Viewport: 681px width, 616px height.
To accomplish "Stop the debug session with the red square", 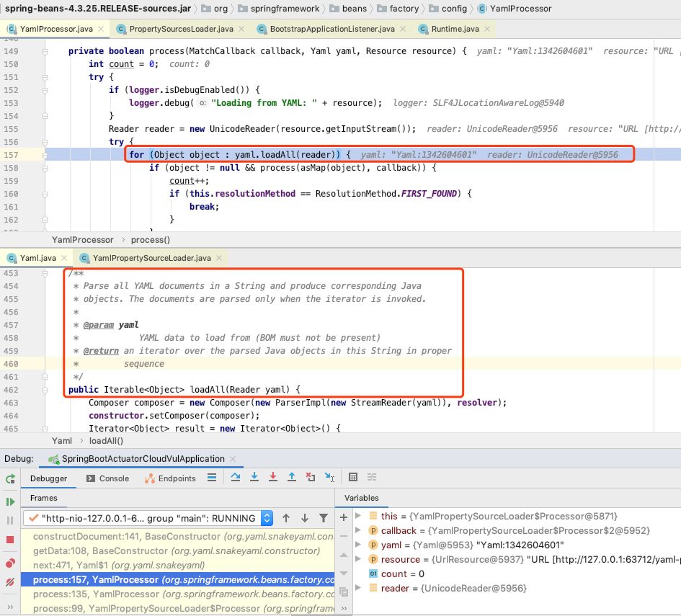I will coord(10,539).
